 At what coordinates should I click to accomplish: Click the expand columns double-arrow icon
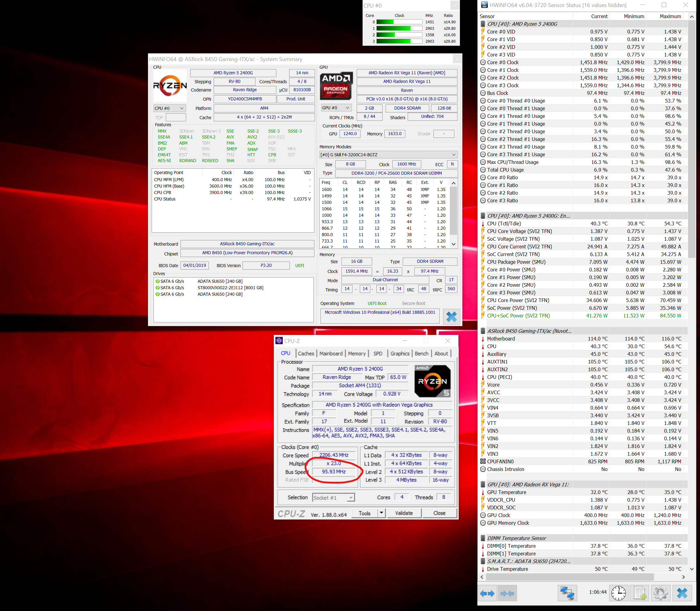pos(487,593)
